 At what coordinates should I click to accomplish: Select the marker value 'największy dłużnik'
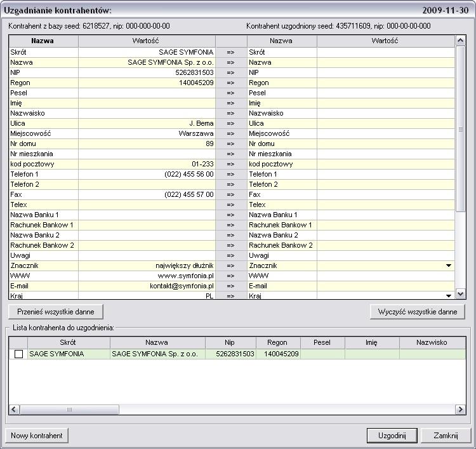[x=185, y=265]
